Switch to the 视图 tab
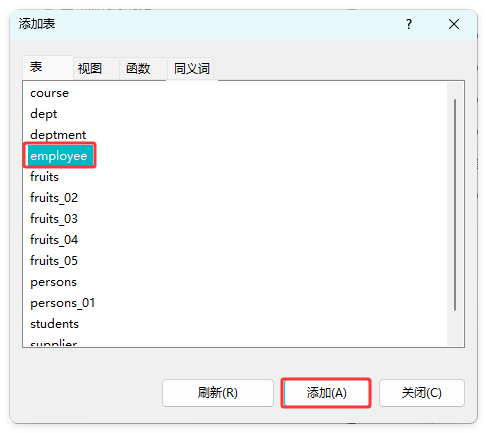 [96, 69]
